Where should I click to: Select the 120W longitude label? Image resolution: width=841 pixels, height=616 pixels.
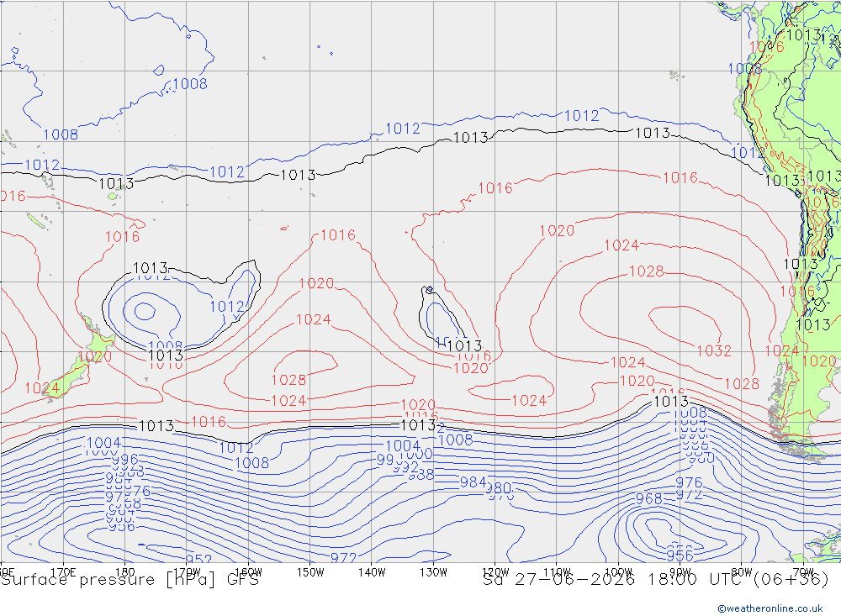pos(495,572)
